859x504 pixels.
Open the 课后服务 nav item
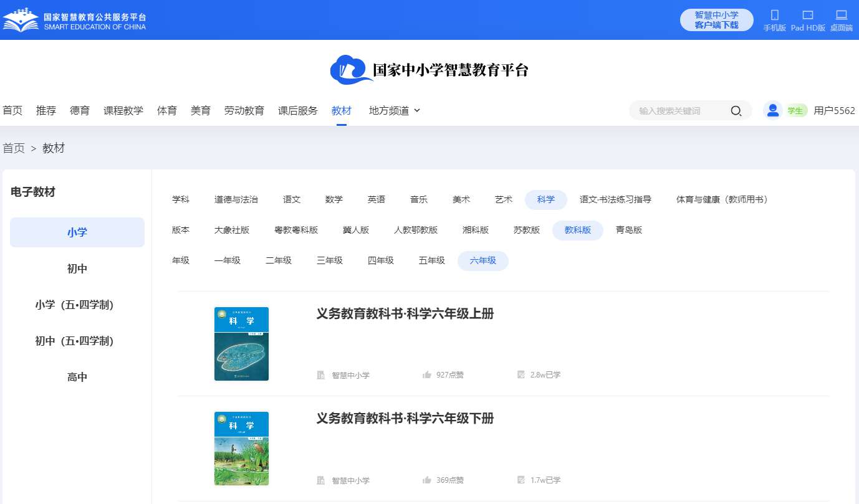(x=298, y=110)
